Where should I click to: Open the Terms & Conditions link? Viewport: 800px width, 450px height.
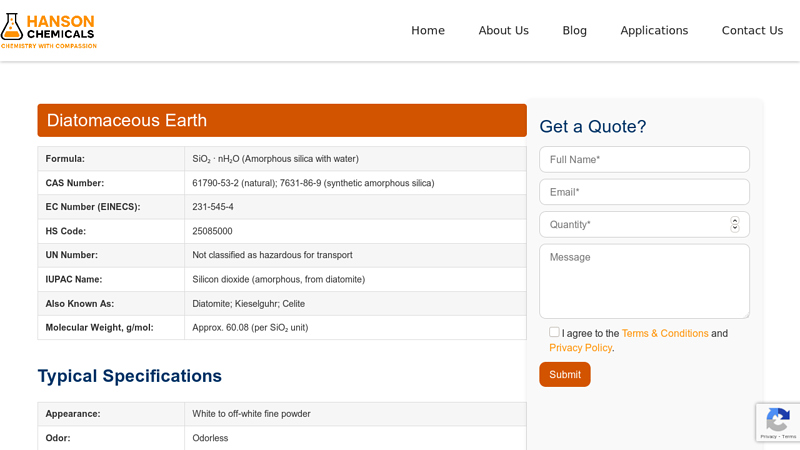coord(664,333)
